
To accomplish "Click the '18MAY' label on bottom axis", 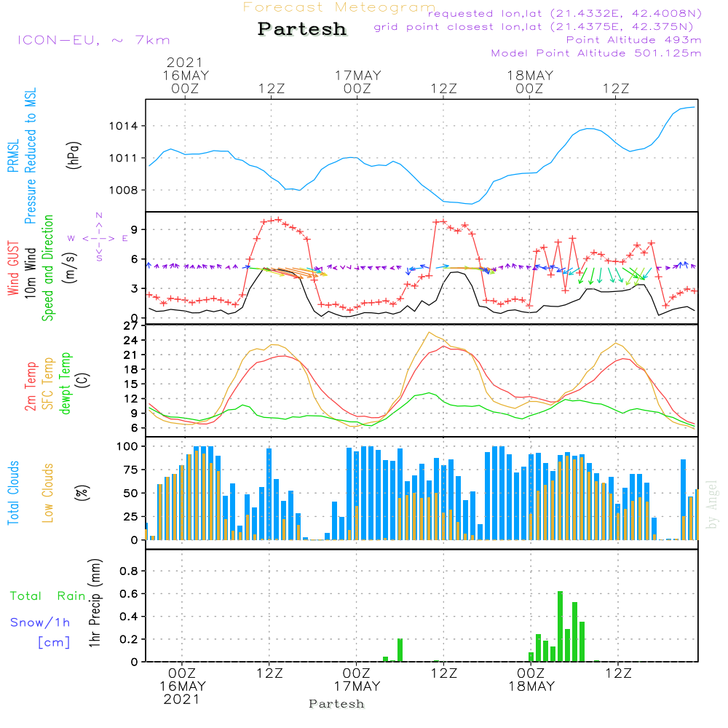I will pos(531,687).
